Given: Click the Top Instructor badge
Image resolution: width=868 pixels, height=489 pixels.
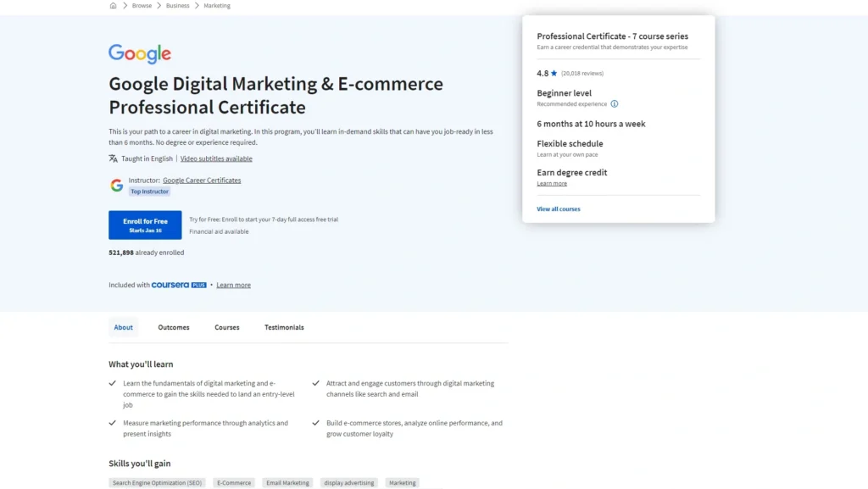Looking at the screenshot, I should point(149,192).
